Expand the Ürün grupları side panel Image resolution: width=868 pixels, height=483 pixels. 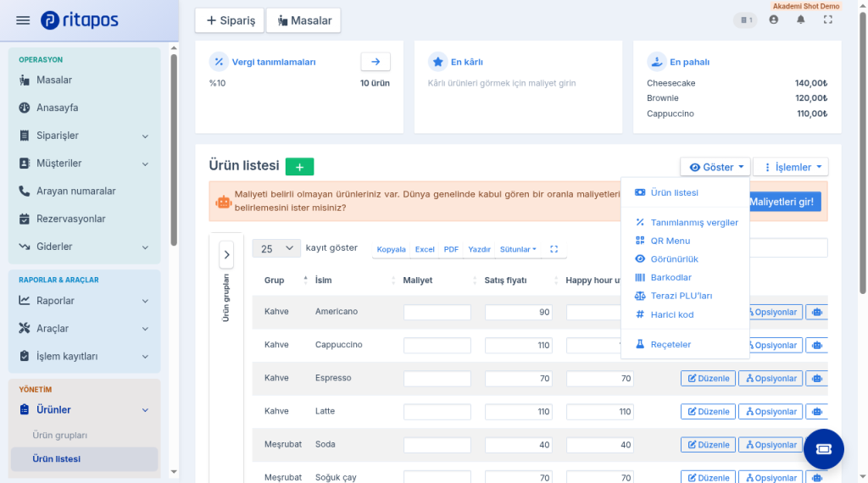point(226,254)
